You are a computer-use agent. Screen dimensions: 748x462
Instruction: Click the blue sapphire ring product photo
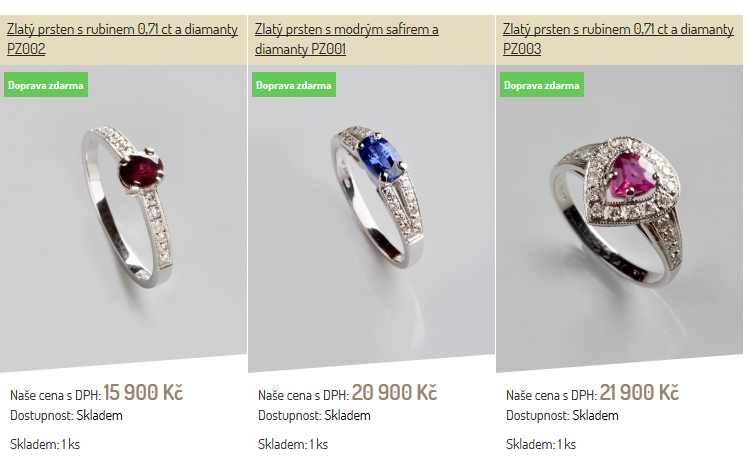371,219
